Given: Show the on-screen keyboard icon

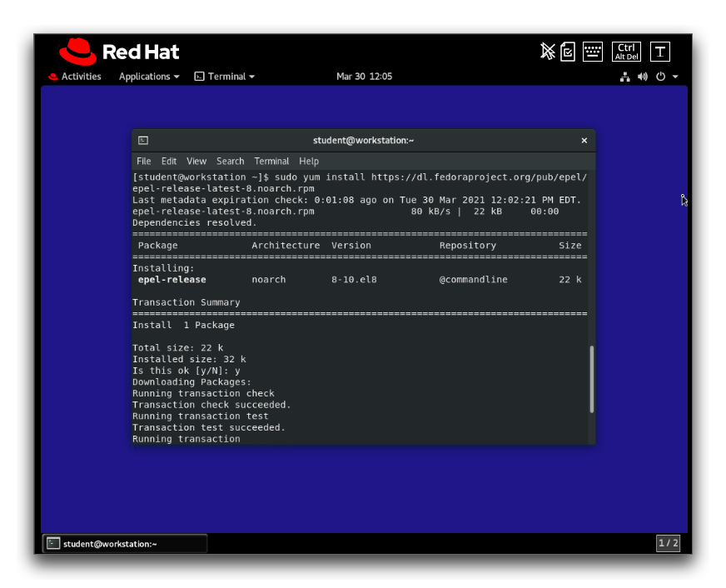Looking at the screenshot, I should [x=593, y=52].
